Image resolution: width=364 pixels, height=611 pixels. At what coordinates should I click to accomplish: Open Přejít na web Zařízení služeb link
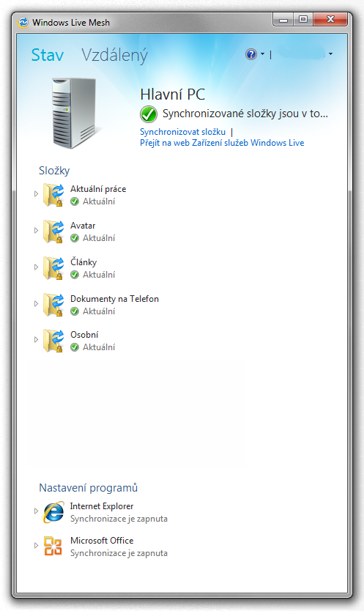pyautogui.click(x=222, y=143)
